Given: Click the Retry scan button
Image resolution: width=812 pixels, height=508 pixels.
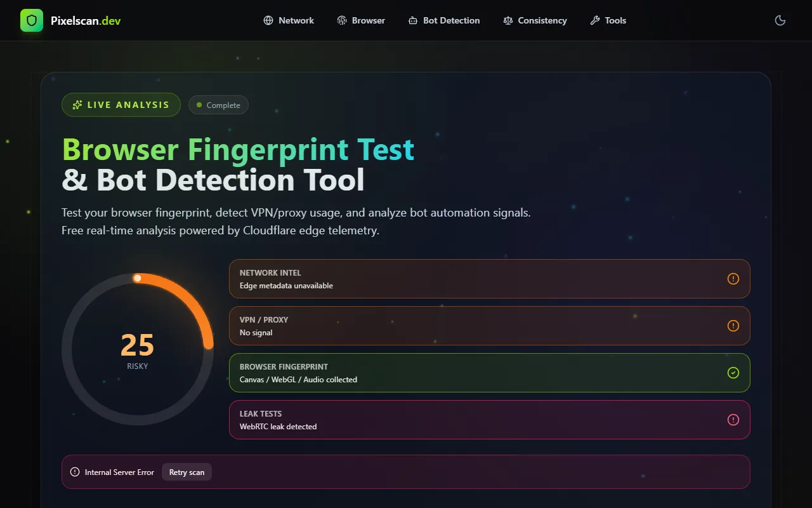Looking at the screenshot, I should pyautogui.click(x=187, y=472).
